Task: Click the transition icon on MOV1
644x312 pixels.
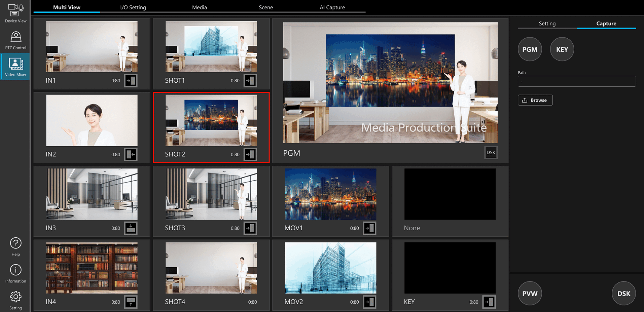Action: click(369, 228)
